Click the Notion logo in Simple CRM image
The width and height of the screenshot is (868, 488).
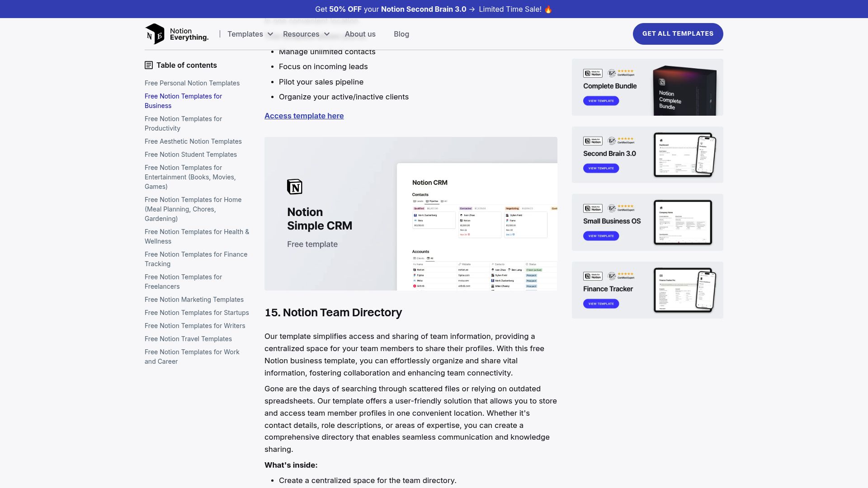pyautogui.click(x=295, y=187)
